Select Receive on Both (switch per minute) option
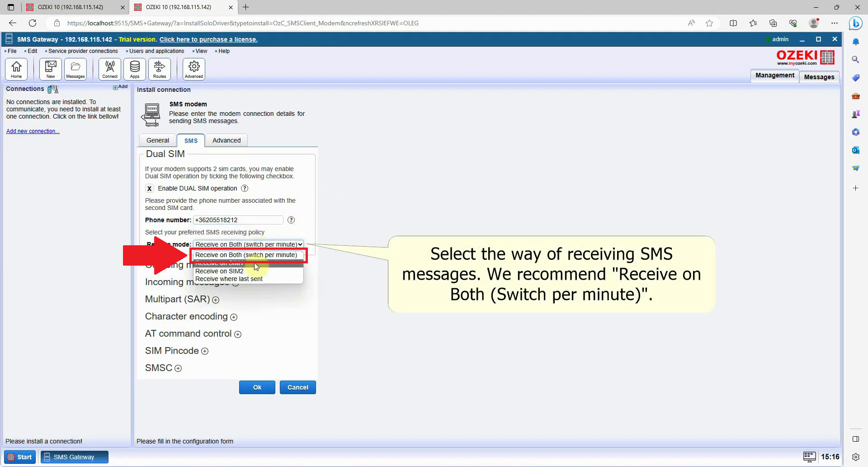This screenshot has width=868, height=467. coord(246,255)
